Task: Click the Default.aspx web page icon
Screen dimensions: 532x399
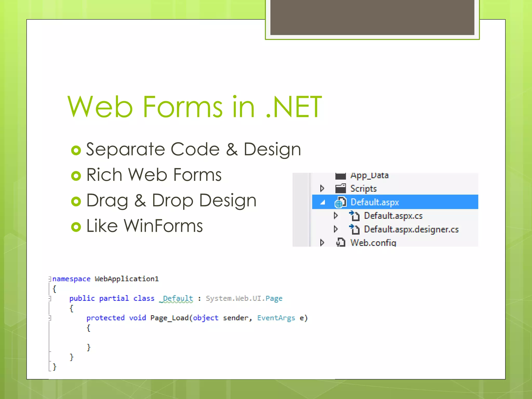Action: click(x=340, y=202)
